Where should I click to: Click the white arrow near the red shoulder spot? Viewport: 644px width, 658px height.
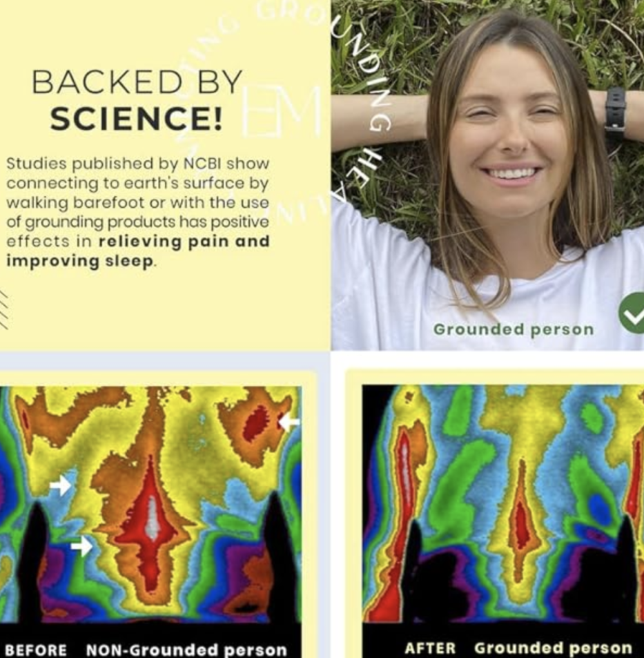pos(289,422)
